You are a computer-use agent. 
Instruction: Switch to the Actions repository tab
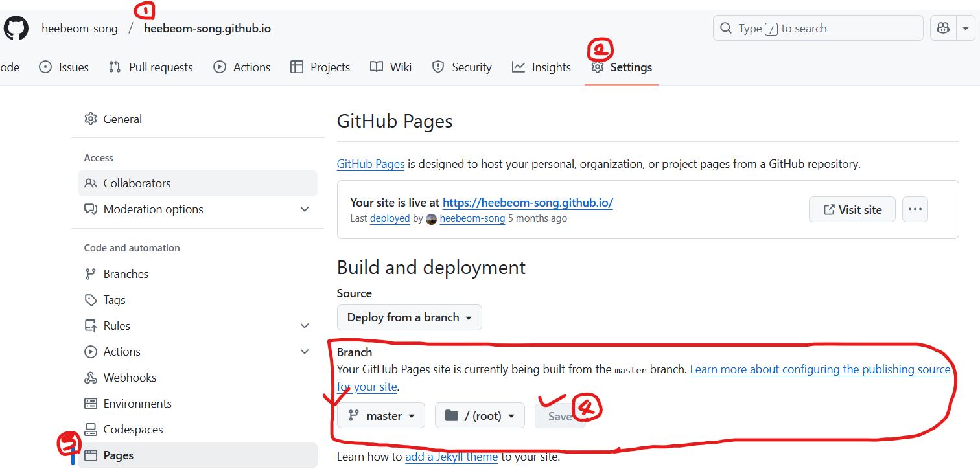tap(242, 67)
